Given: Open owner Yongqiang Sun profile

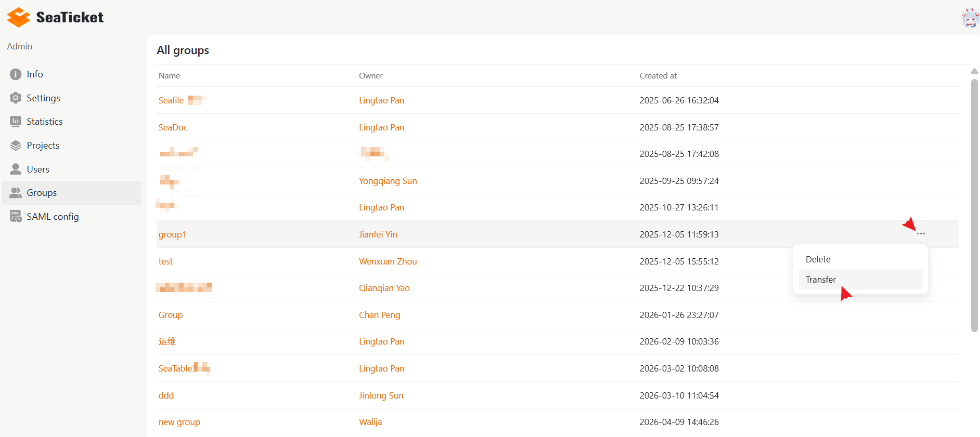Looking at the screenshot, I should [388, 181].
